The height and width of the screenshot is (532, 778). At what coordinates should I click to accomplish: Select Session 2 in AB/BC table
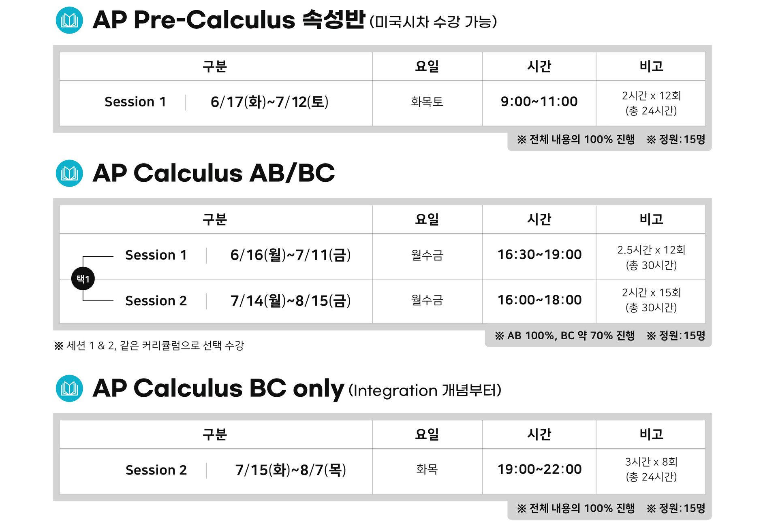156,301
